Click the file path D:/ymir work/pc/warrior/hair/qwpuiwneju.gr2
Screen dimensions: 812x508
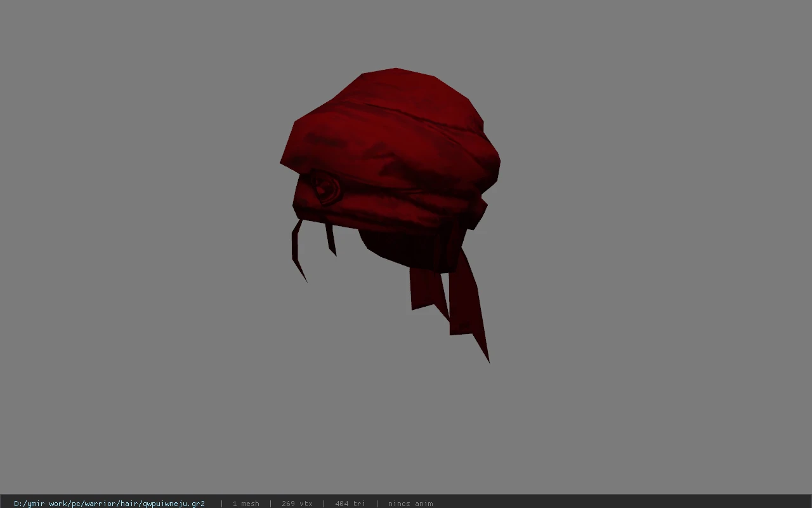[109, 504]
